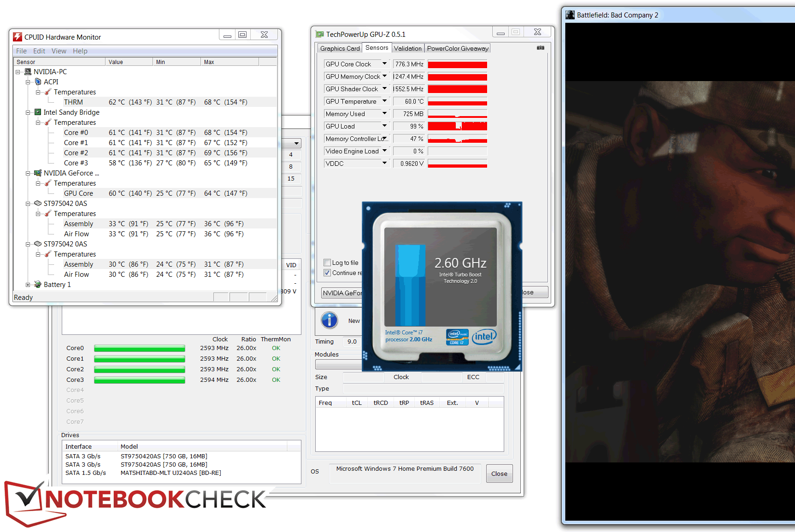
Task: Click the Close button beside the OS field
Action: (499, 474)
